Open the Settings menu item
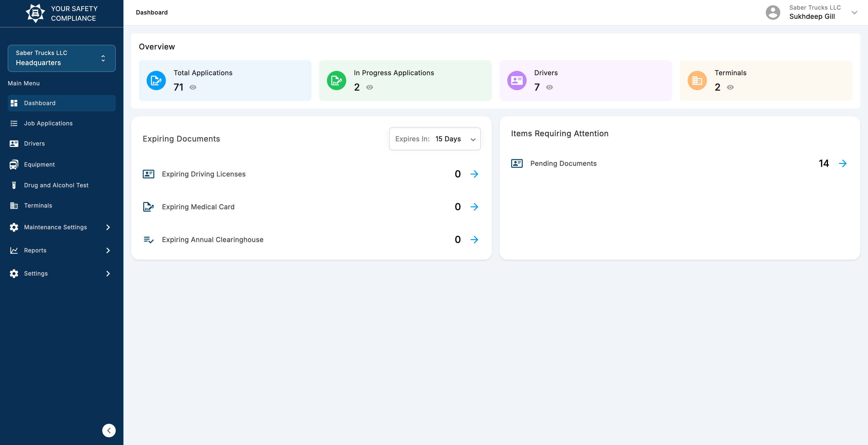Viewport: 868px width, 445px height. (36, 274)
